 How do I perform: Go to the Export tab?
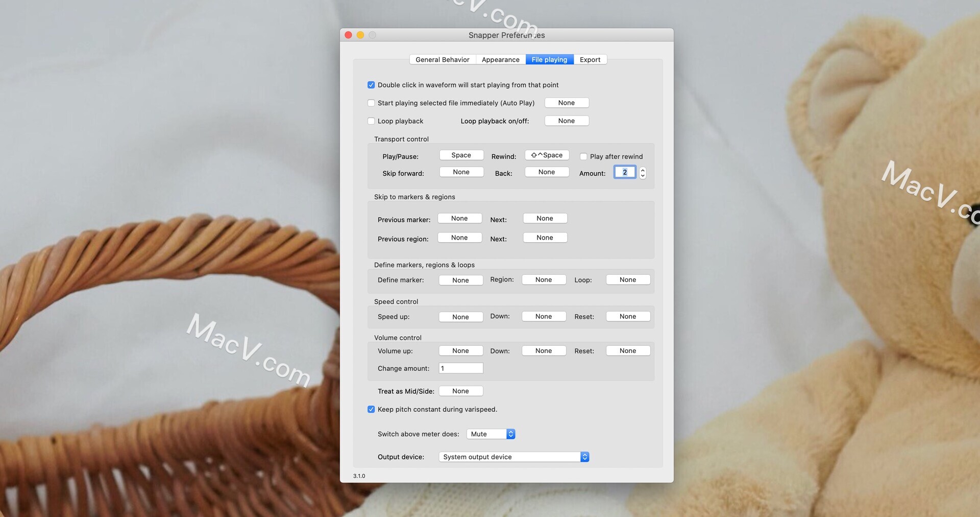(x=590, y=60)
